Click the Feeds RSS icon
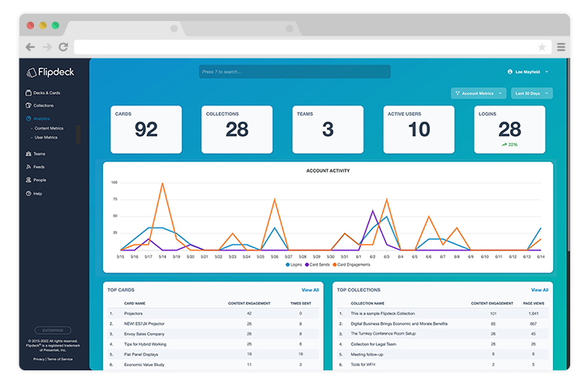588x389 pixels. coord(28,167)
